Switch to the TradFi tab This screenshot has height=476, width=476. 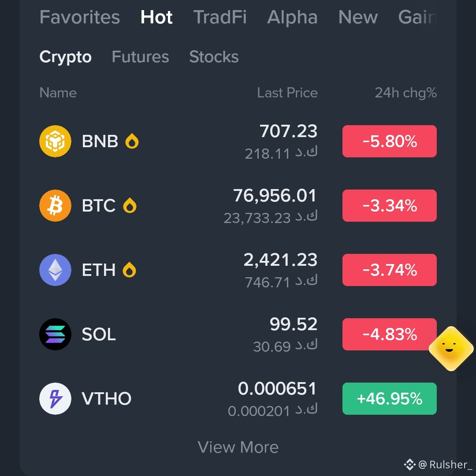(x=220, y=17)
